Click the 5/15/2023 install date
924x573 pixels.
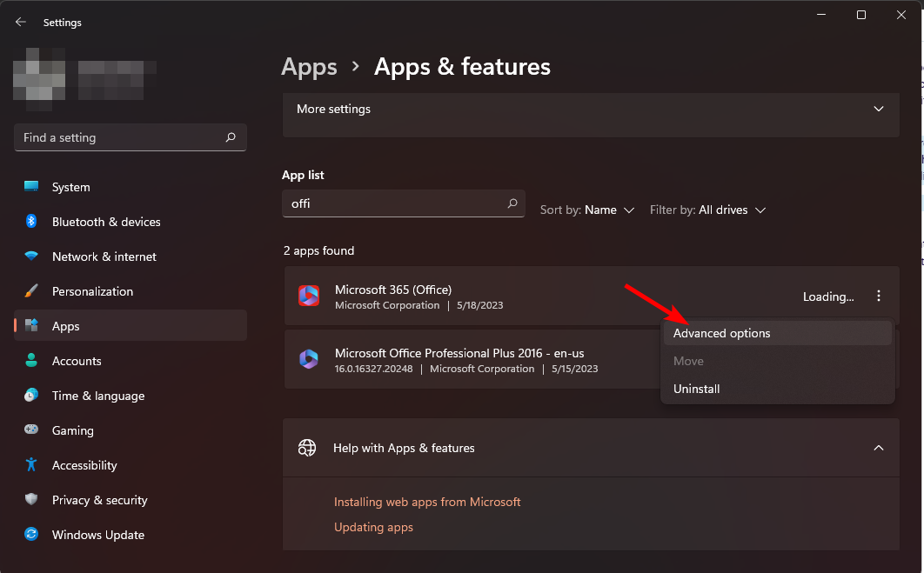coord(574,369)
